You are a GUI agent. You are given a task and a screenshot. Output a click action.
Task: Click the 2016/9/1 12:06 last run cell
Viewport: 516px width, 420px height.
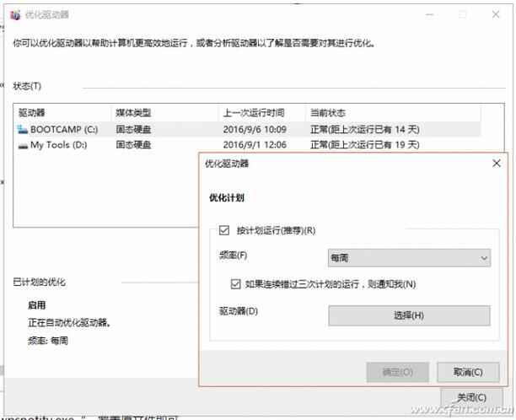(255, 145)
